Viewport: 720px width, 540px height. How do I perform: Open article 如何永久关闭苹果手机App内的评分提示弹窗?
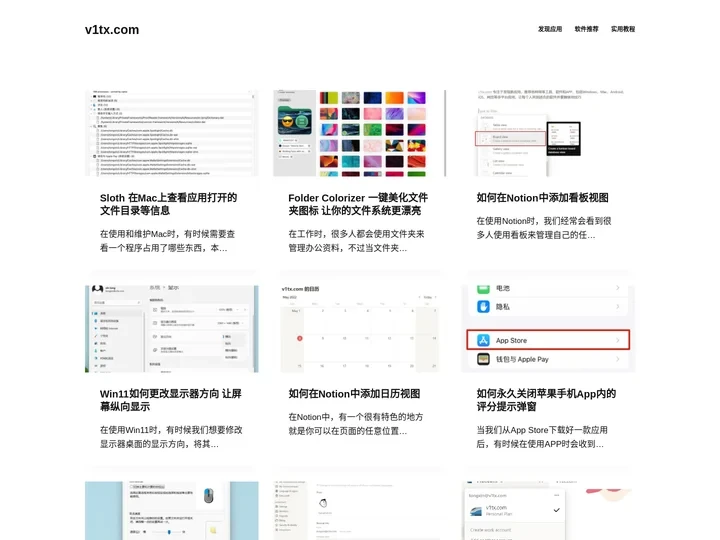pos(546,400)
